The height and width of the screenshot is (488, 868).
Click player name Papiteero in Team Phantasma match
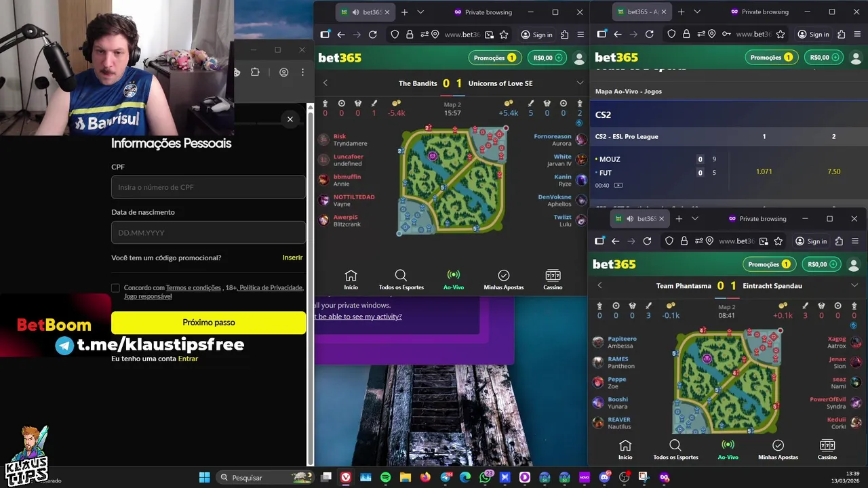point(622,339)
